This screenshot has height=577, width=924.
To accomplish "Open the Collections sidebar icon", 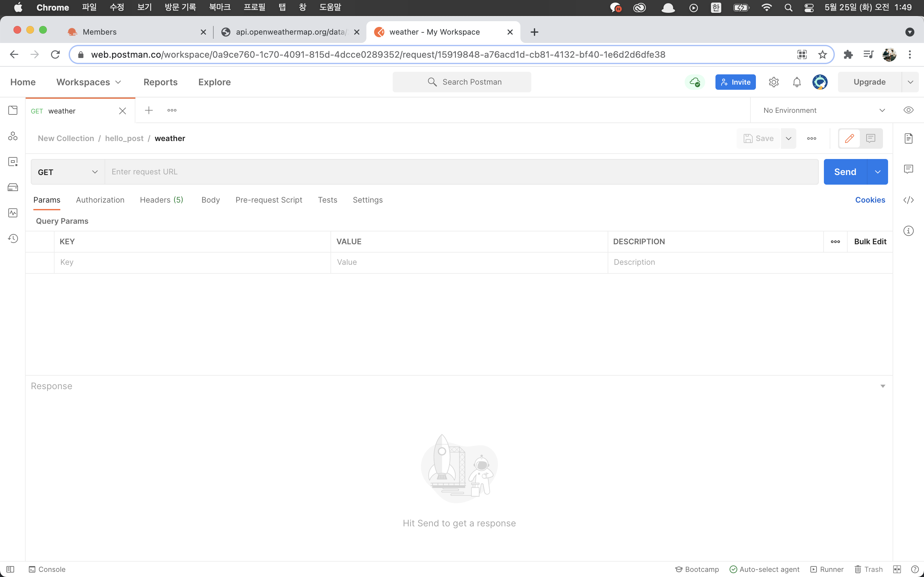I will click(13, 110).
